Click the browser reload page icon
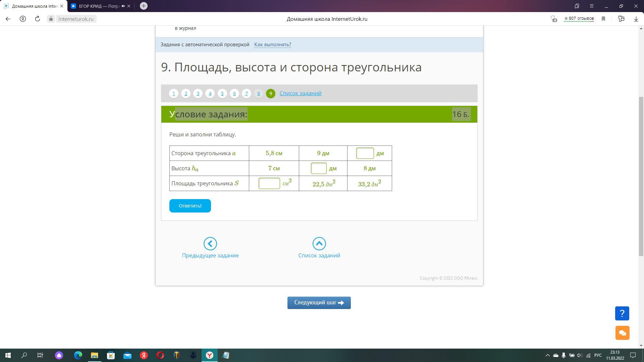The height and width of the screenshot is (362, 644). [38, 19]
